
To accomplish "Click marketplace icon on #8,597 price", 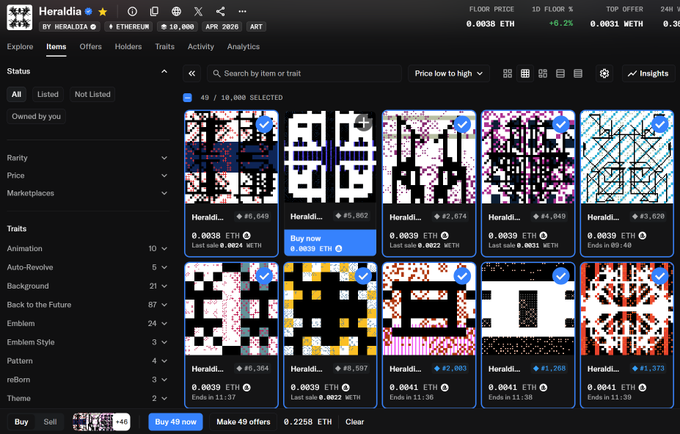I will (x=346, y=387).
